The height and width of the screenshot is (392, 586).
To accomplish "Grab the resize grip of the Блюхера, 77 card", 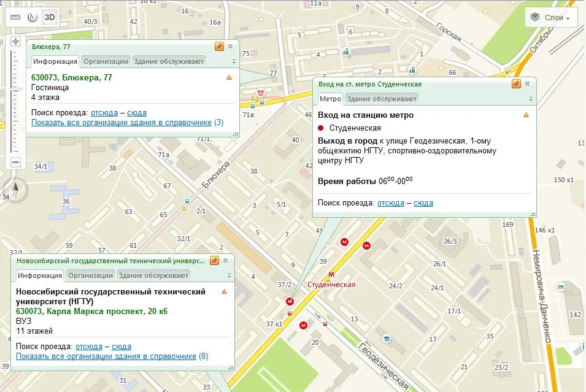I will coord(236,134).
